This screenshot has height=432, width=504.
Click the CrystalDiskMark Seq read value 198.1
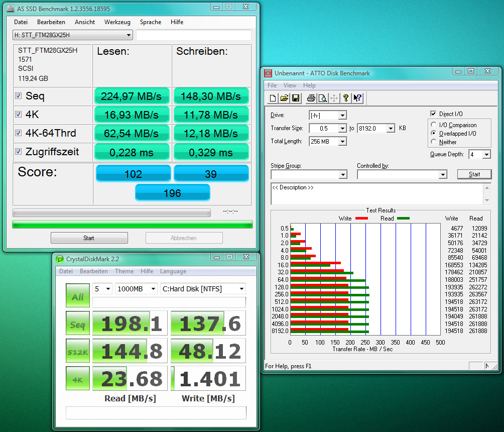tap(130, 323)
